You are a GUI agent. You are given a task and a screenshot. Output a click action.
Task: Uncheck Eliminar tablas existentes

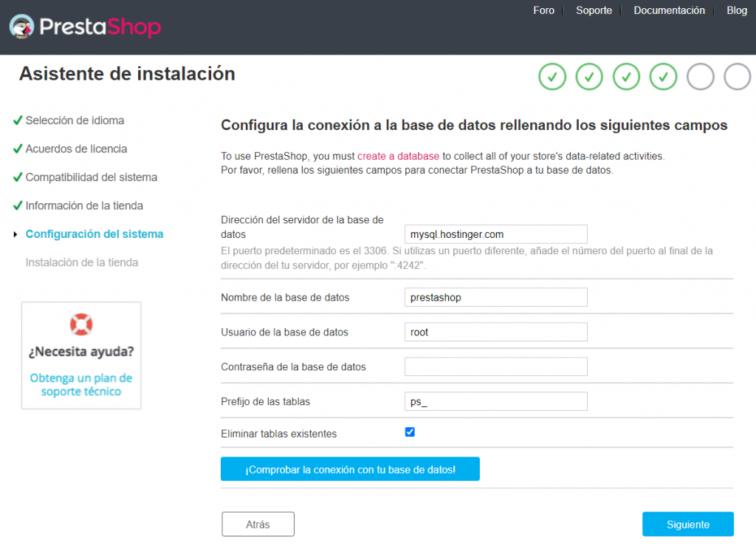410,432
